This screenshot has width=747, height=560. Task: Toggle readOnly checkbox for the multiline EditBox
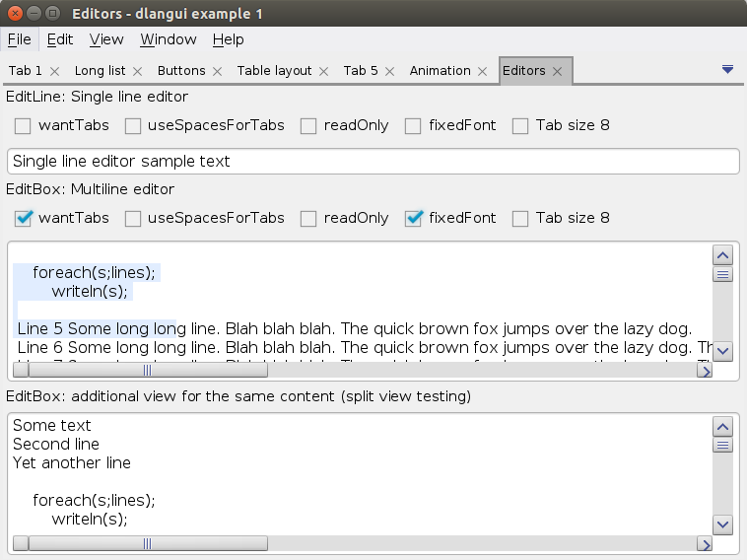pyautogui.click(x=308, y=219)
